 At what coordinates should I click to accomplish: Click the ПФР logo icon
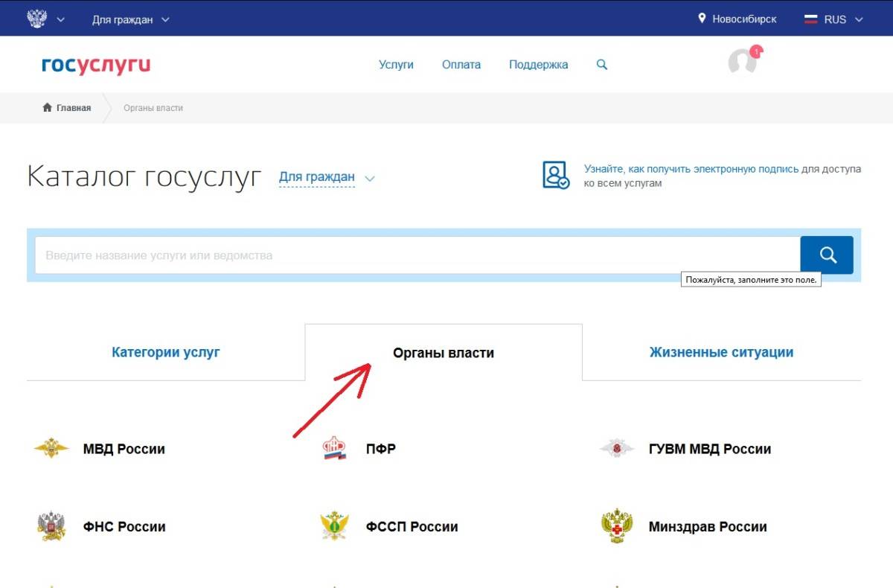(334, 449)
